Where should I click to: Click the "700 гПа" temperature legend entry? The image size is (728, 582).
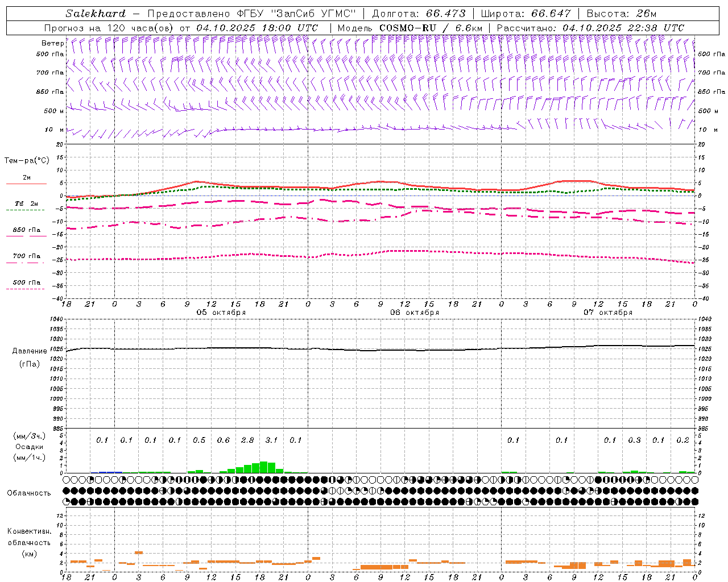(26, 256)
